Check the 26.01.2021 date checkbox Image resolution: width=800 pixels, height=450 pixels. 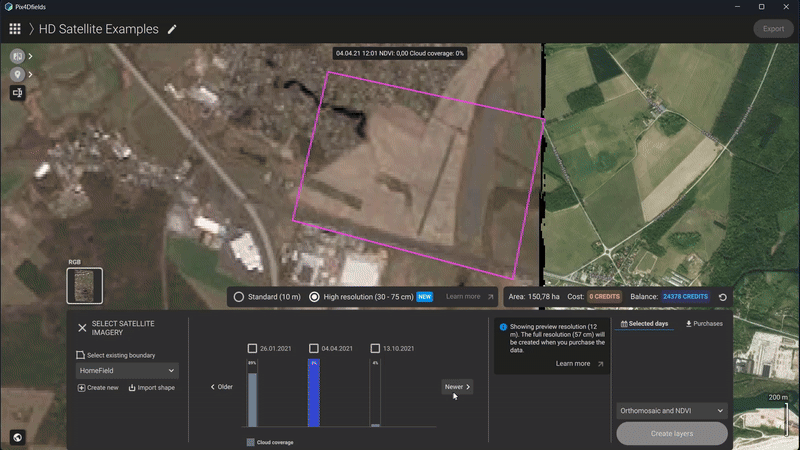click(x=253, y=348)
